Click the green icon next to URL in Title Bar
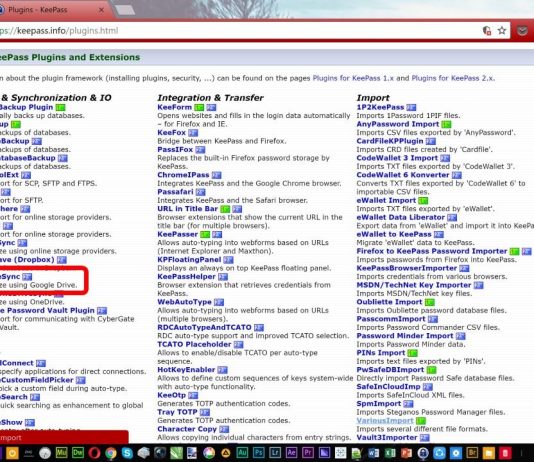 pyautogui.click(x=225, y=209)
